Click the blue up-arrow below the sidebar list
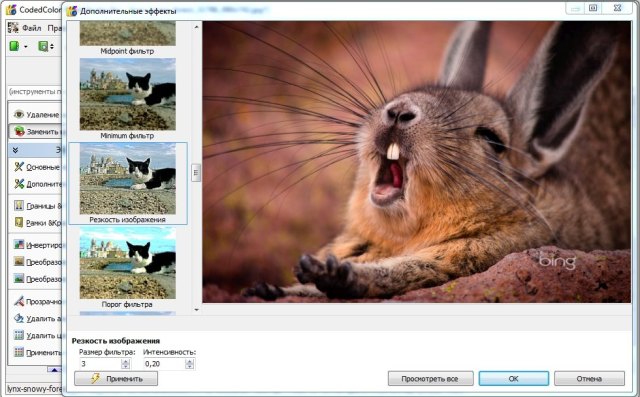 click(x=54, y=370)
